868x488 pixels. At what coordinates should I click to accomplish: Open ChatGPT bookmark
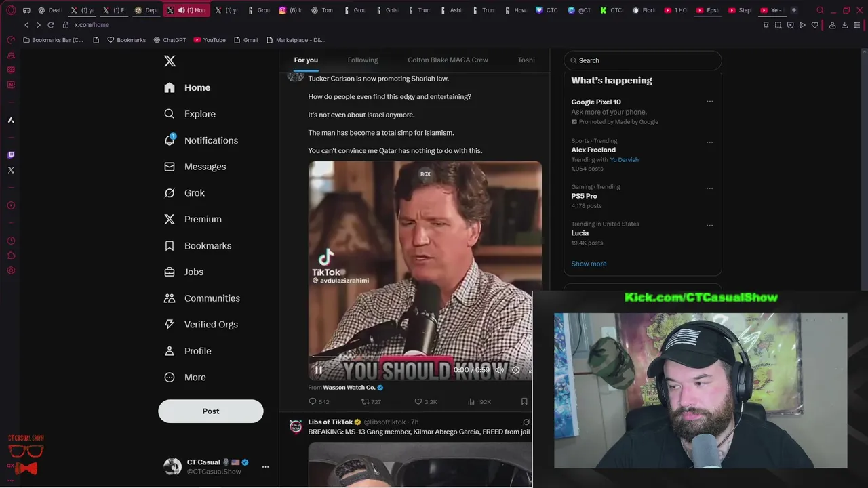pos(170,40)
